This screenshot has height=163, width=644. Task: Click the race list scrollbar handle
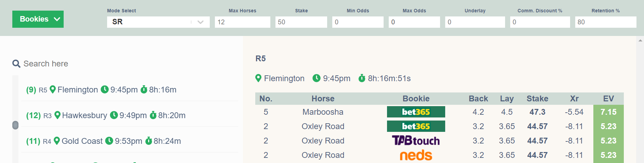15,125
